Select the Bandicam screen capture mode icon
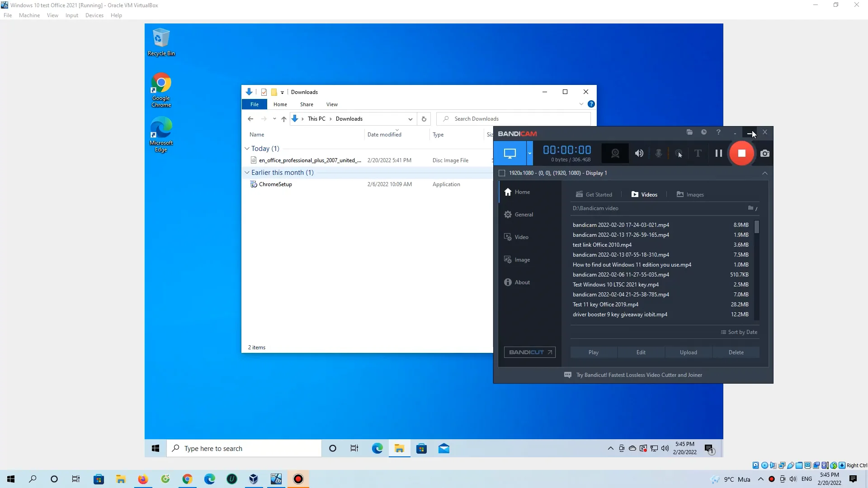Viewport: 868px width, 488px height. [509, 153]
